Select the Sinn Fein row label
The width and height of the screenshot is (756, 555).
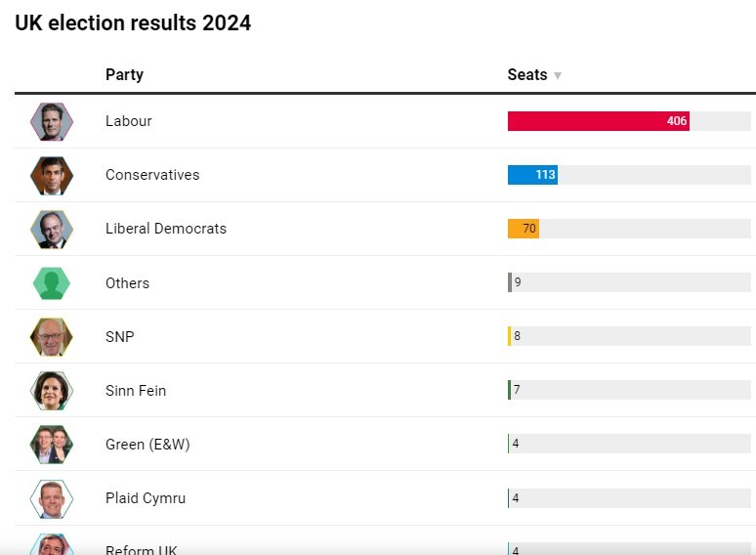click(x=136, y=391)
